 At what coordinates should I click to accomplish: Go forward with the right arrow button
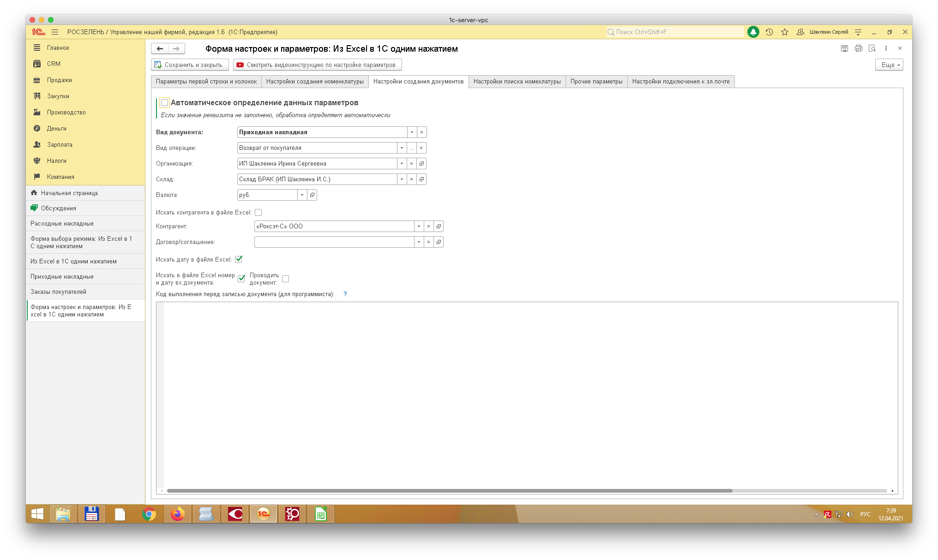point(176,48)
